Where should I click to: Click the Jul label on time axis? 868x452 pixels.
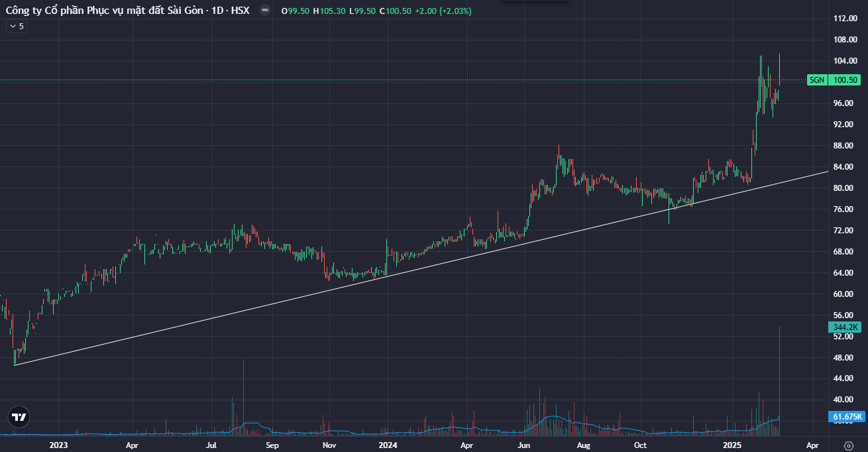point(211,445)
